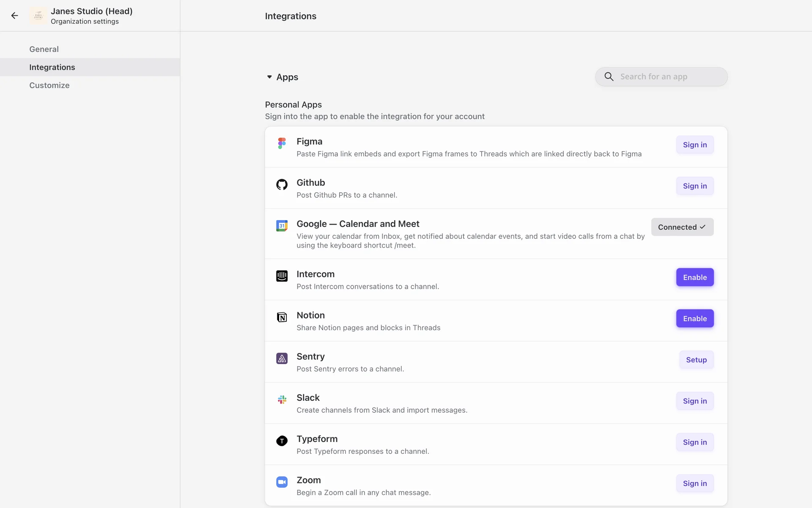Click the Zoom camera icon
This screenshot has width=812, height=508.
282,482
